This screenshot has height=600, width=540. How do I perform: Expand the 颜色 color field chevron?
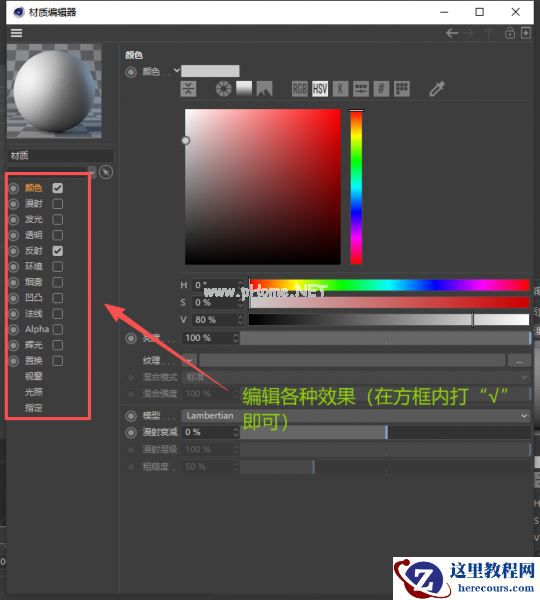(176, 70)
